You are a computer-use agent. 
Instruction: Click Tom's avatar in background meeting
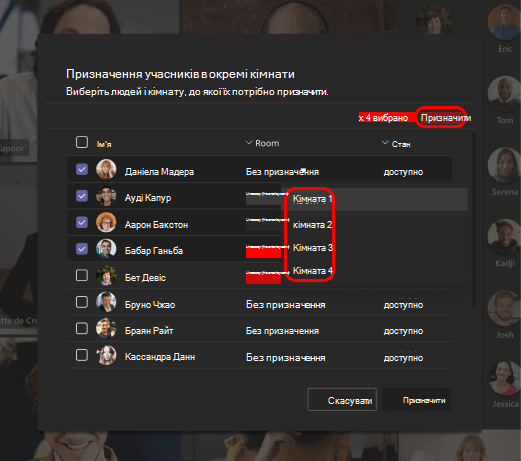(504, 94)
